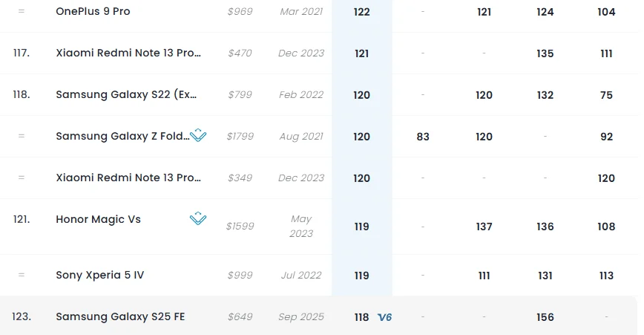Click the foldable icon beside Honor Magic Vs
The height and width of the screenshot is (335, 644).
[x=198, y=218]
